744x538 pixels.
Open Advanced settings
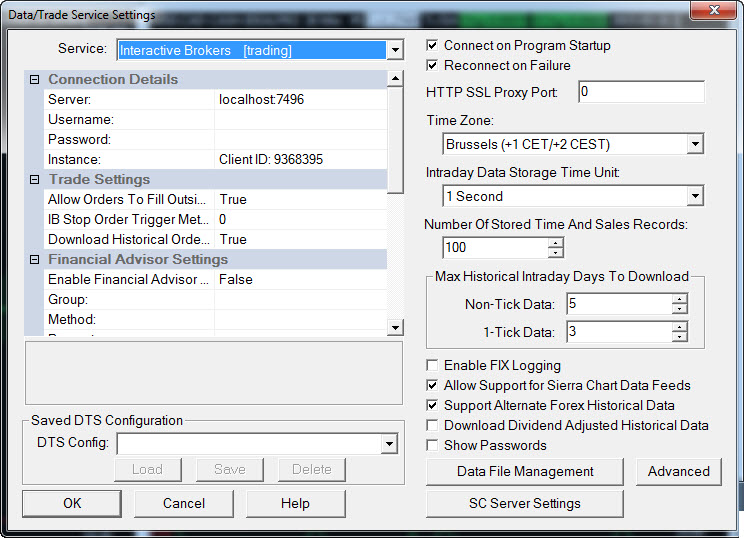click(x=679, y=472)
